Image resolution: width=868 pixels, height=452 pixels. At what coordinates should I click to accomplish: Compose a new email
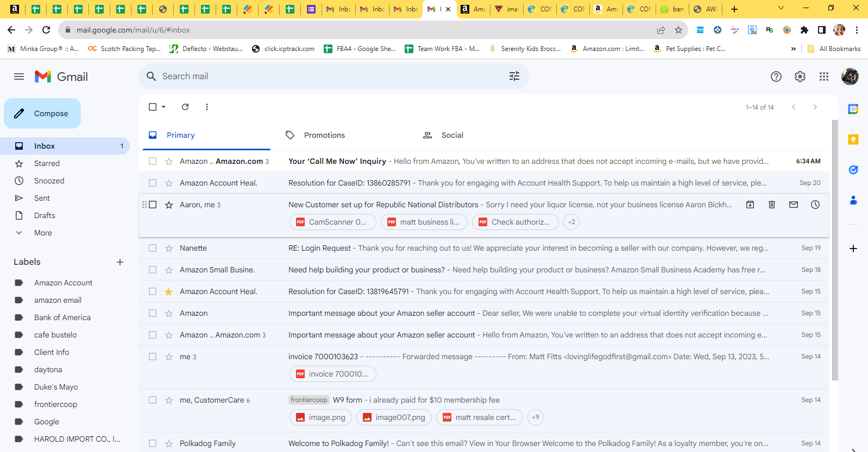[42, 113]
